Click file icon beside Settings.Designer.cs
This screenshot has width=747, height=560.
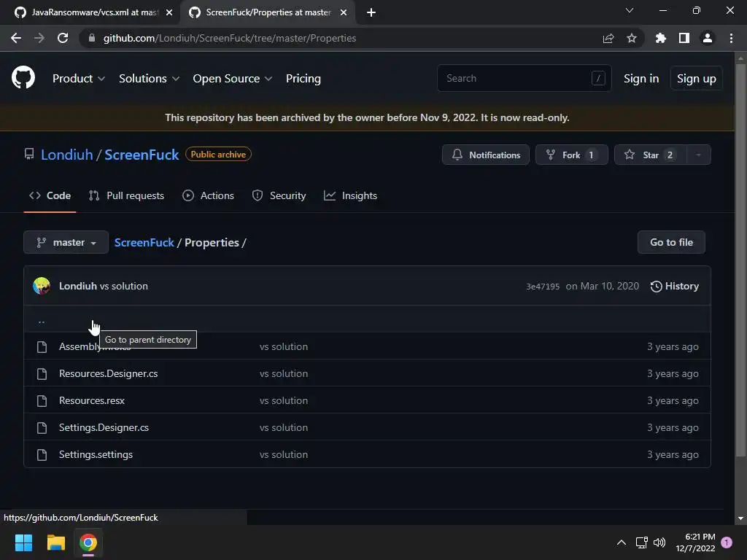click(x=42, y=427)
